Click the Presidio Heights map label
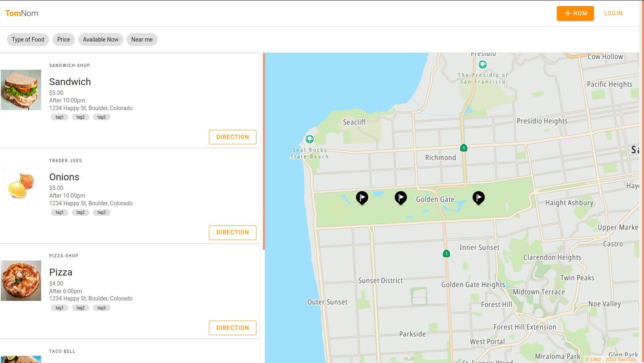The height and width of the screenshot is (363, 644). pos(542,121)
